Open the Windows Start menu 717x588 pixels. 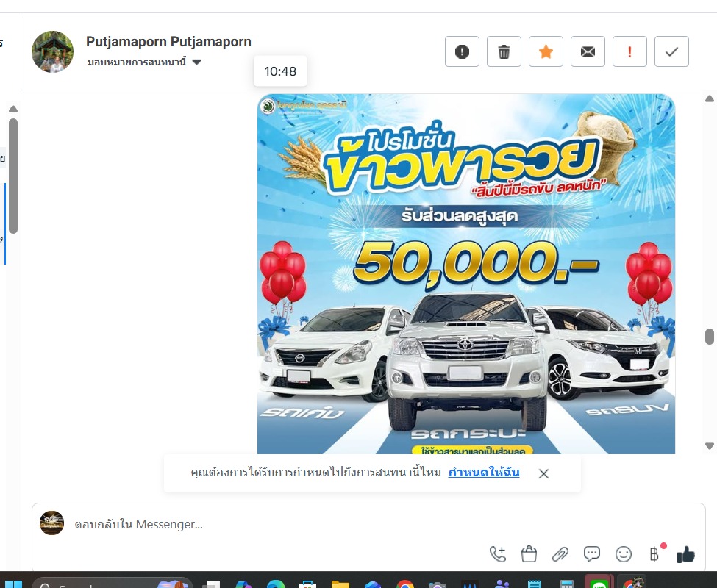pyautogui.click(x=13, y=585)
